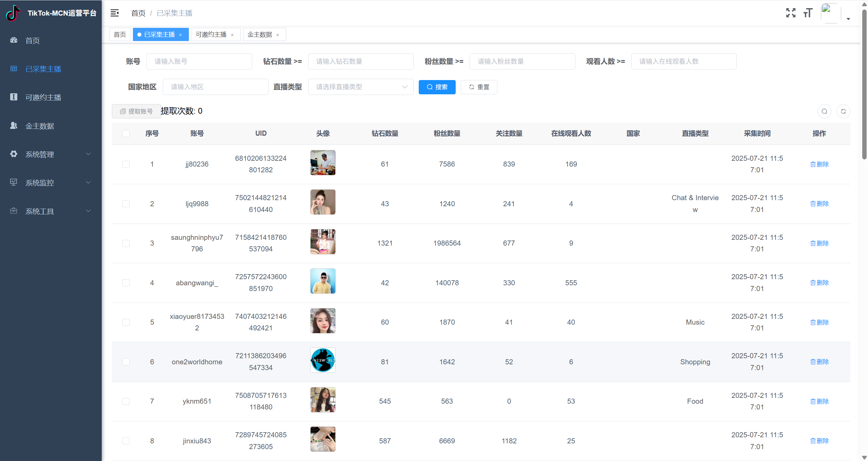
Task: Click the 重置 reset button
Action: click(x=479, y=87)
